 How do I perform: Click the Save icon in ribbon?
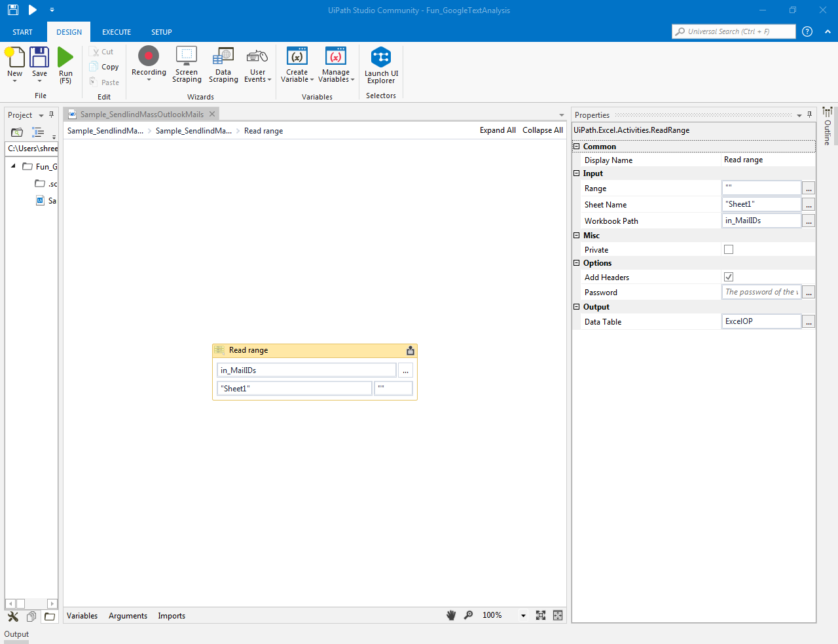coord(39,58)
